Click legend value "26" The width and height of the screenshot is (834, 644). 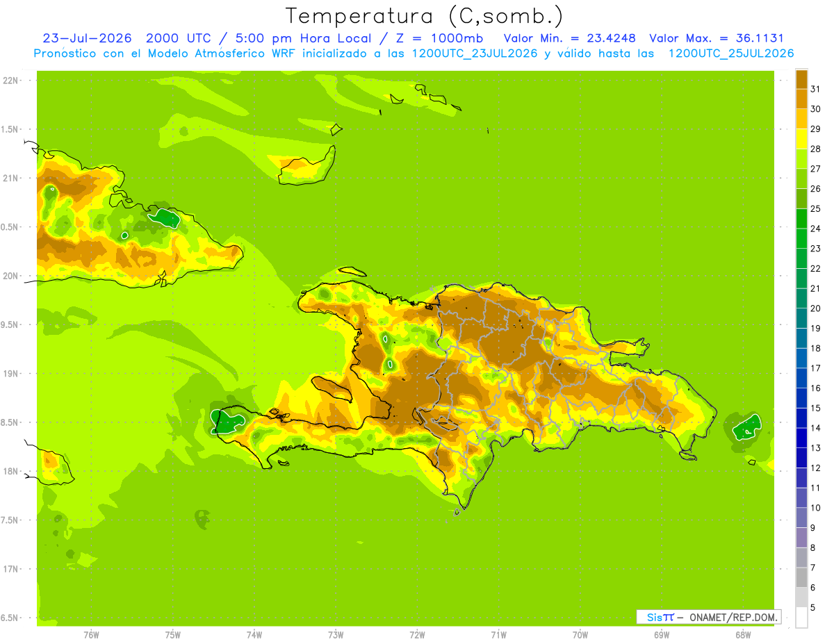(x=815, y=189)
